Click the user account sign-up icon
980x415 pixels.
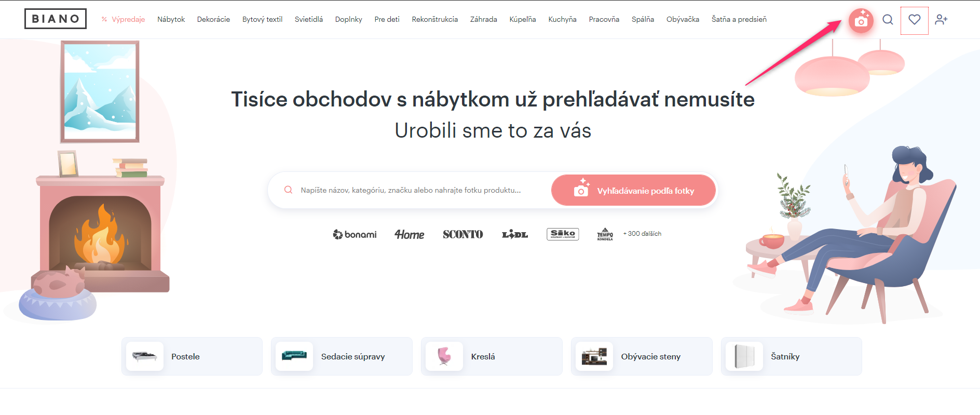pyautogui.click(x=941, y=20)
